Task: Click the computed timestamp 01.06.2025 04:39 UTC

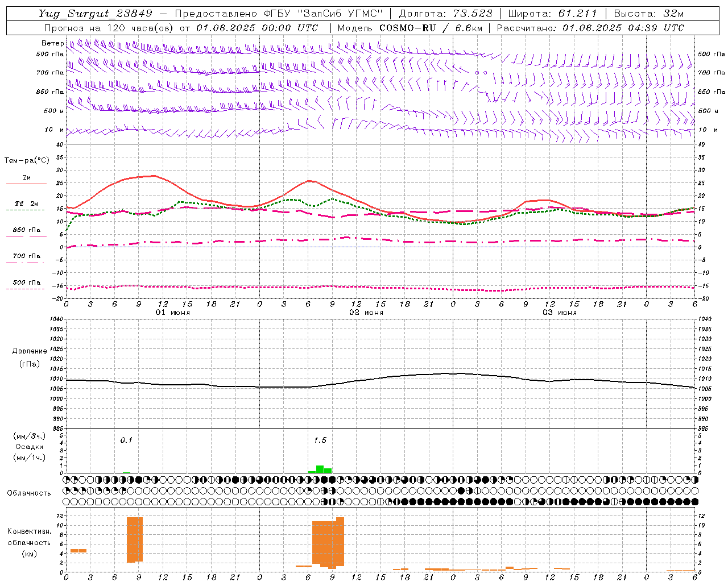Action: tap(623, 28)
